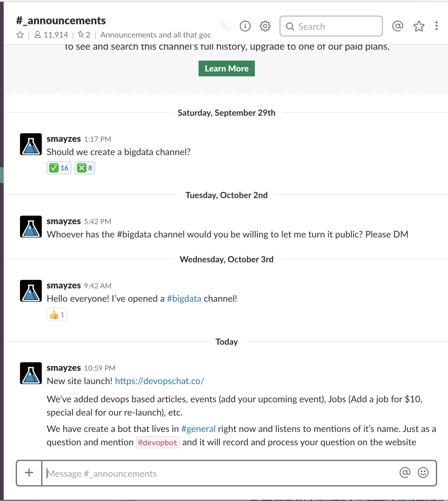448x501 pixels.
Task: Open the channel settings gear
Action: 265,26
